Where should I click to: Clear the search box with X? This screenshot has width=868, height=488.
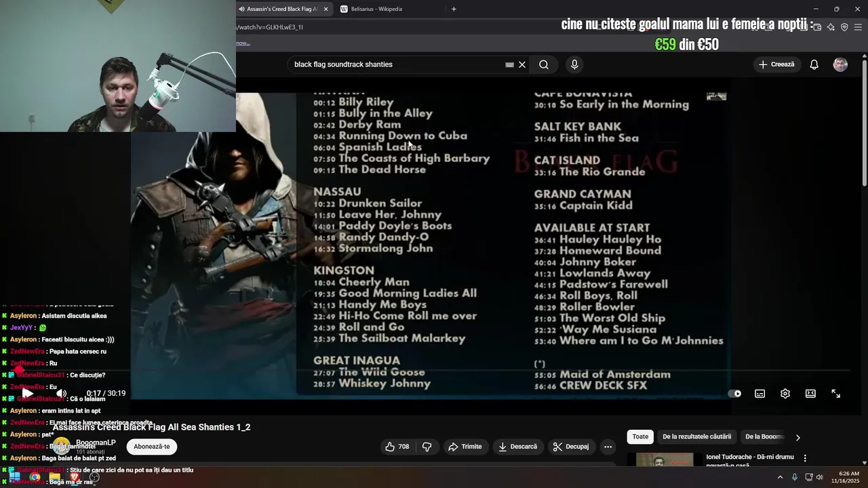[x=522, y=64]
